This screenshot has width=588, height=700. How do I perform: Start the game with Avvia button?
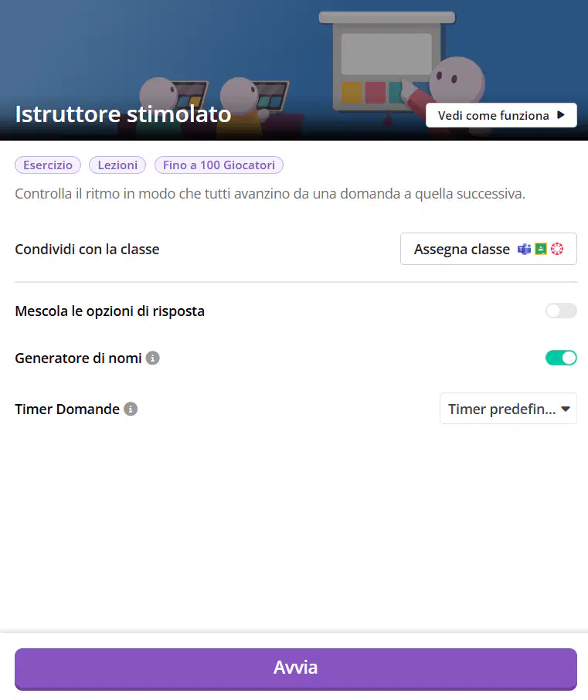[x=296, y=669]
